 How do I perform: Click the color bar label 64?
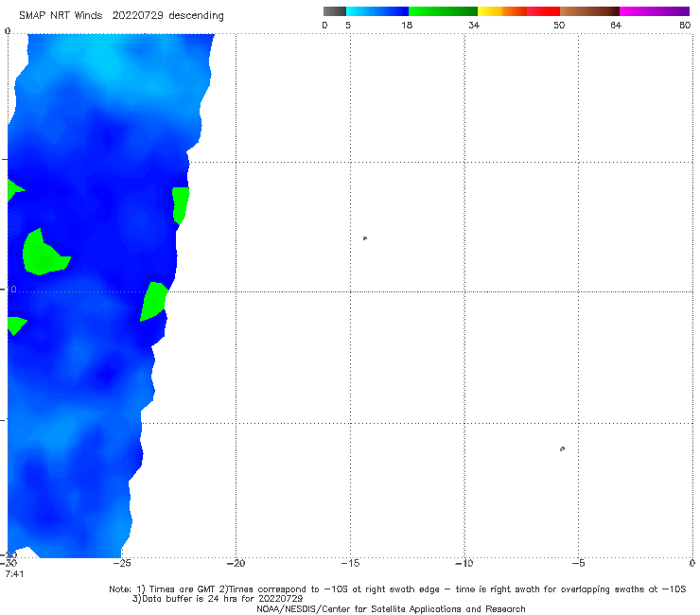(x=616, y=26)
